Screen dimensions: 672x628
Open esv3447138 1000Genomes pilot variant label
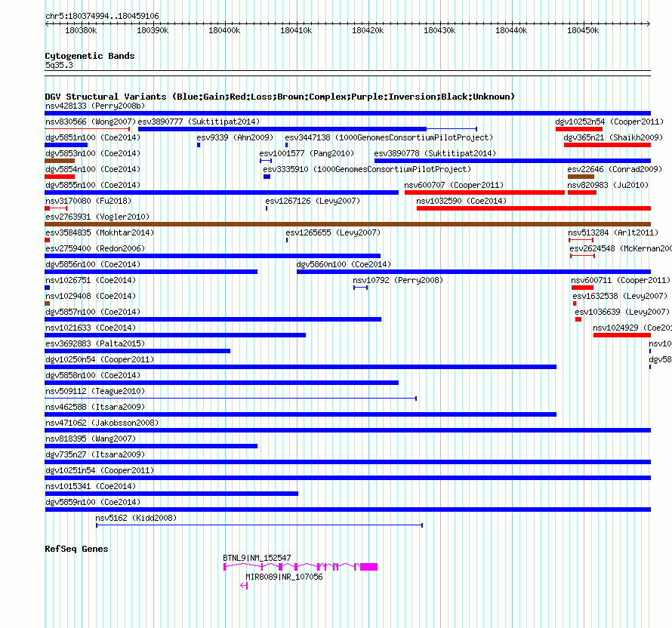pyautogui.click(x=389, y=137)
